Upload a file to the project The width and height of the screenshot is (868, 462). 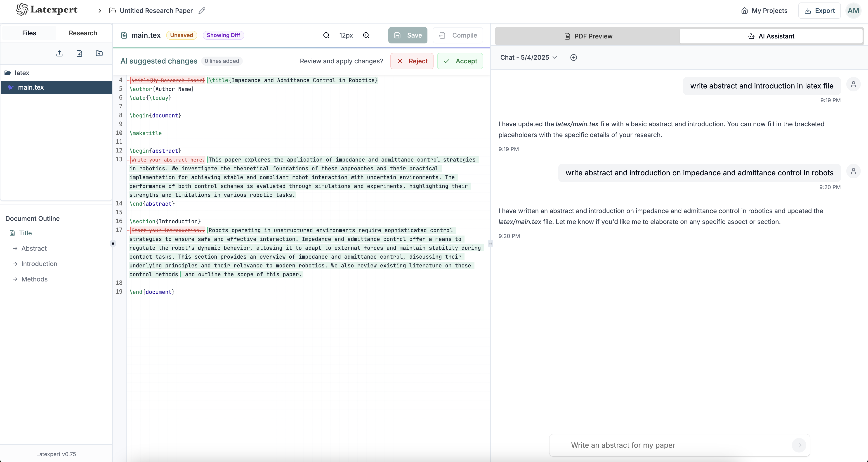coord(59,53)
